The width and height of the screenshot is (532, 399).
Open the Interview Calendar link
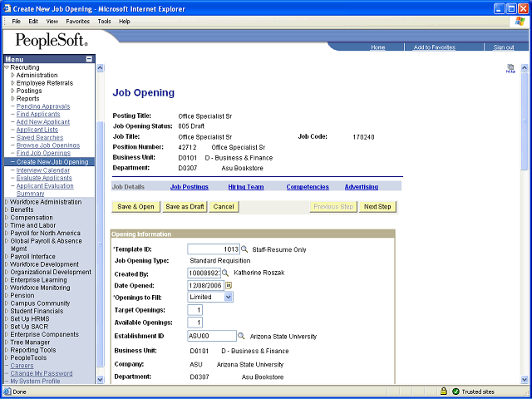coord(42,170)
